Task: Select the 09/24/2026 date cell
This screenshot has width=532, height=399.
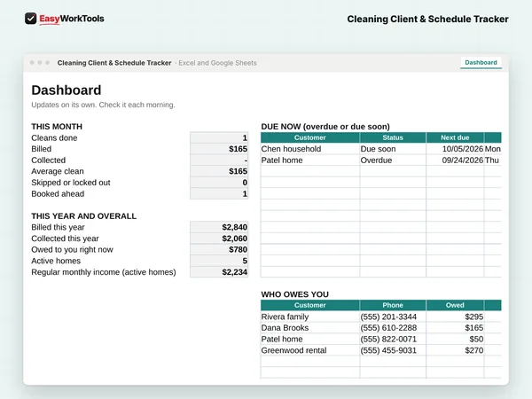Action: [455, 160]
